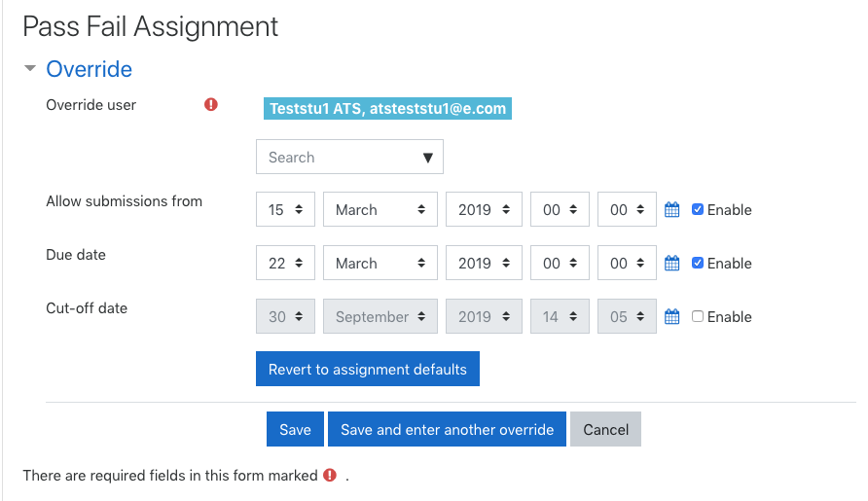Viewport: 868px width, 501px height.
Task: Collapse the Override section triangle
Action: click(x=30, y=69)
